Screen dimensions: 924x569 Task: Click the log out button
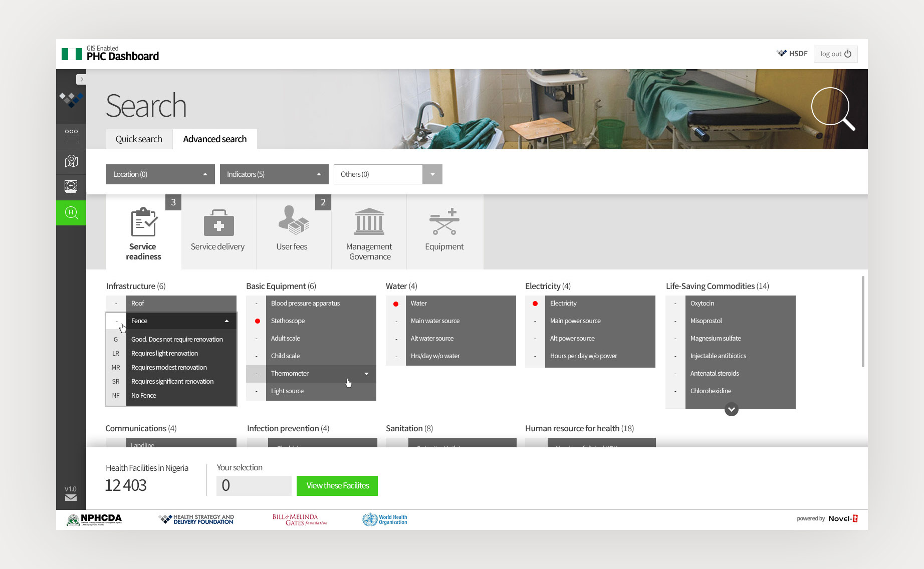click(x=835, y=54)
